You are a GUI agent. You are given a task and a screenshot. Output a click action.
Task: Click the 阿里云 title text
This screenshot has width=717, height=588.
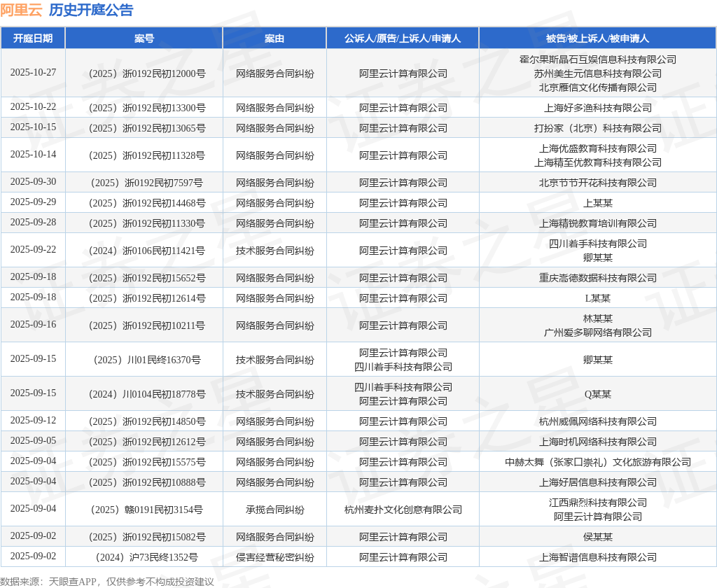(21, 10)
